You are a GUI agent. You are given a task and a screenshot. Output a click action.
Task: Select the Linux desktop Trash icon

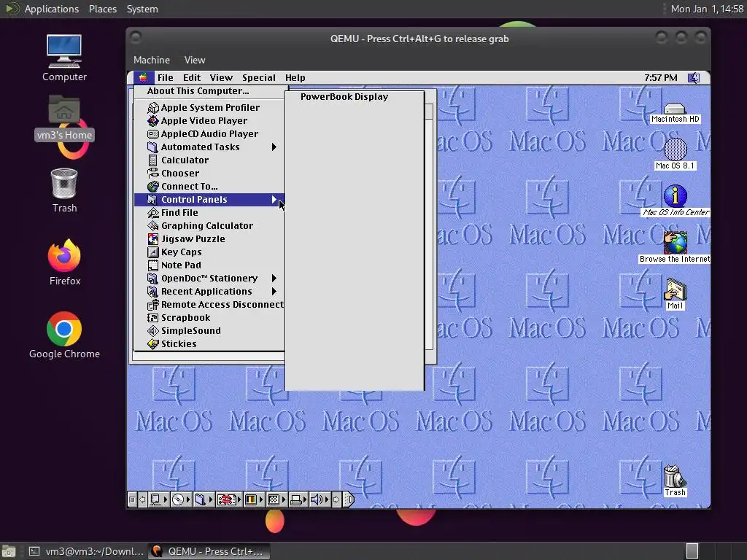click(64, 190)
